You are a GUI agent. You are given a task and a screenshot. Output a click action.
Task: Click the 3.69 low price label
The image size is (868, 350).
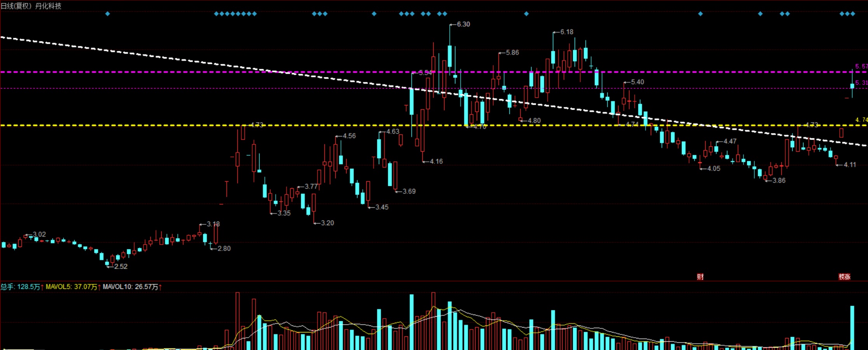409,191
